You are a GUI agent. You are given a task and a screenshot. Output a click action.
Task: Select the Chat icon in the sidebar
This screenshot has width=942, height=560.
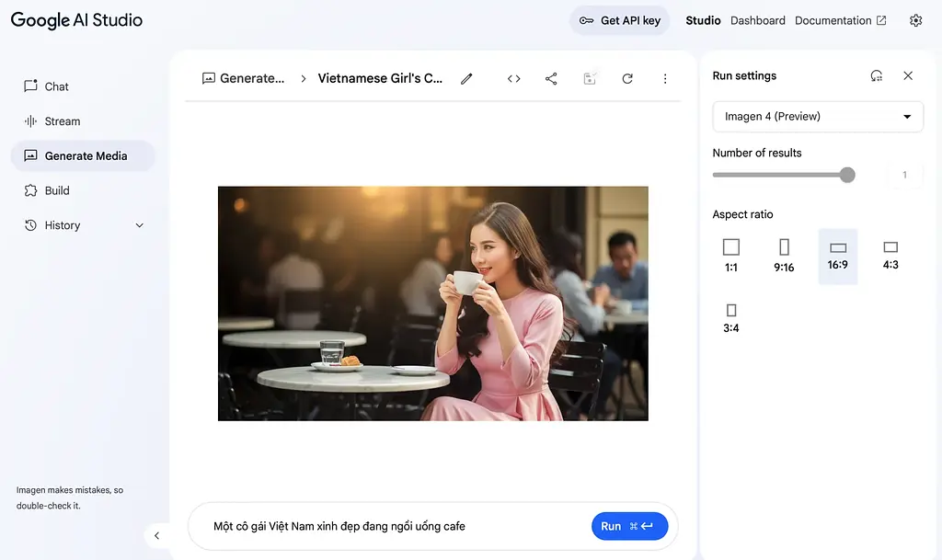tap(32, 86)
